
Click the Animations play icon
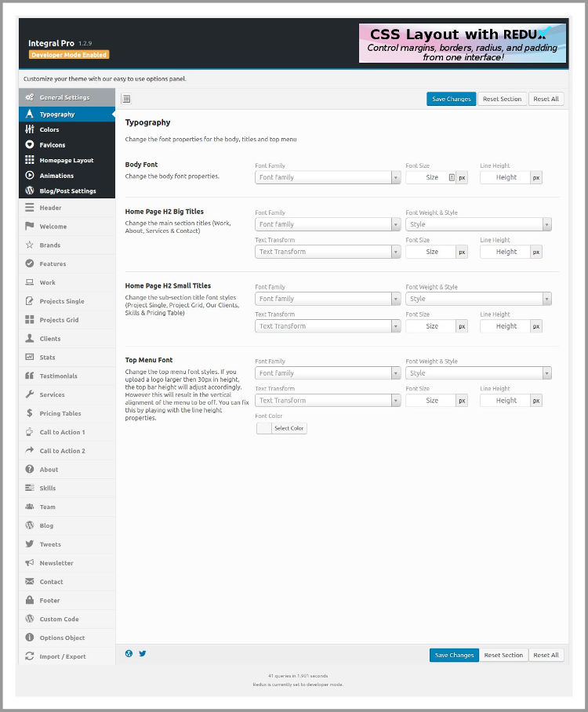click(30, 176)
